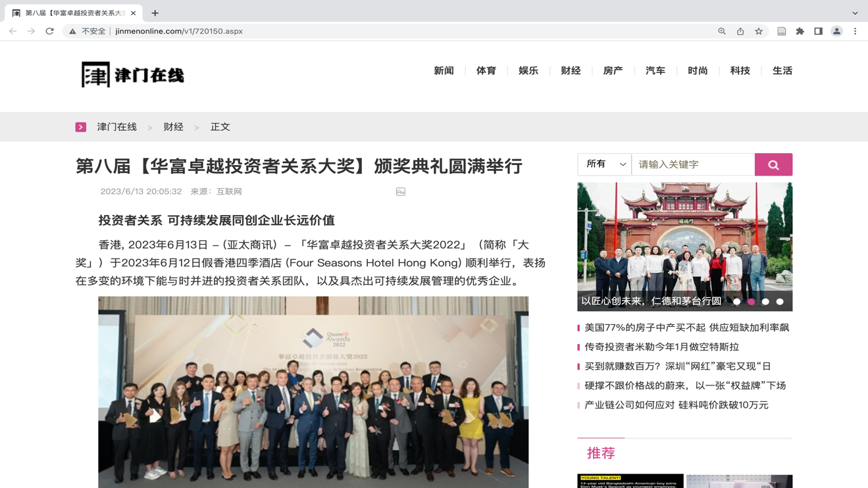Click 财经 in the breadcrumb
Viewport: 868px width, 488px height.
(173, 127)
